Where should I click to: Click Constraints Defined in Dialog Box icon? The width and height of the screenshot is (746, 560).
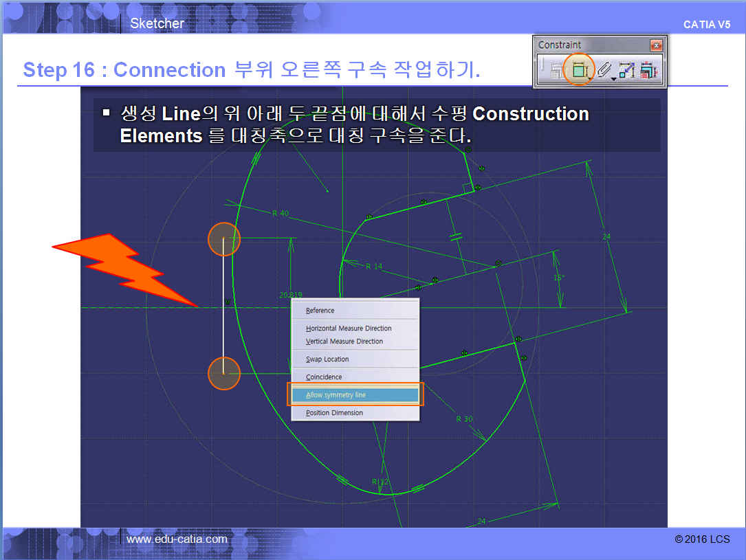[x=556, y=70]
